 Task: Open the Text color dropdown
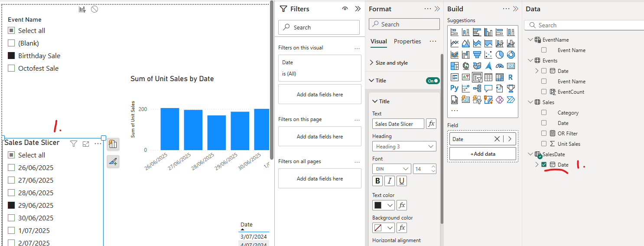(390, 205)
